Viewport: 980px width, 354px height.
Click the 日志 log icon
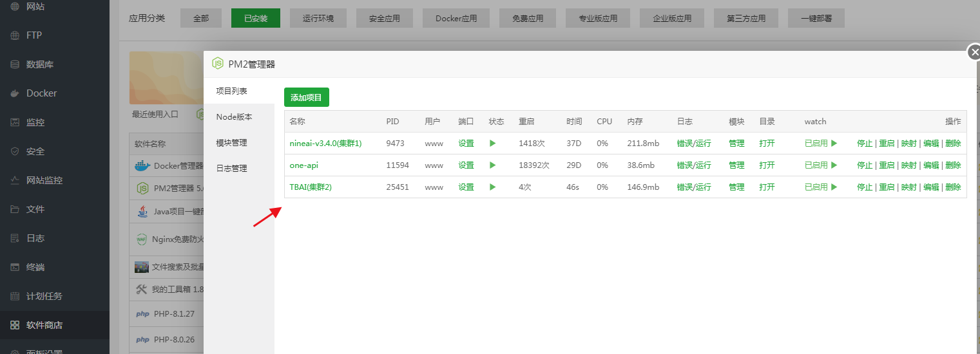click(x=15, y=238)
